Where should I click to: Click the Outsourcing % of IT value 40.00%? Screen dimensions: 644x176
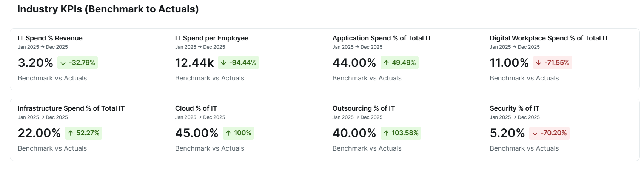click(354, 133)
